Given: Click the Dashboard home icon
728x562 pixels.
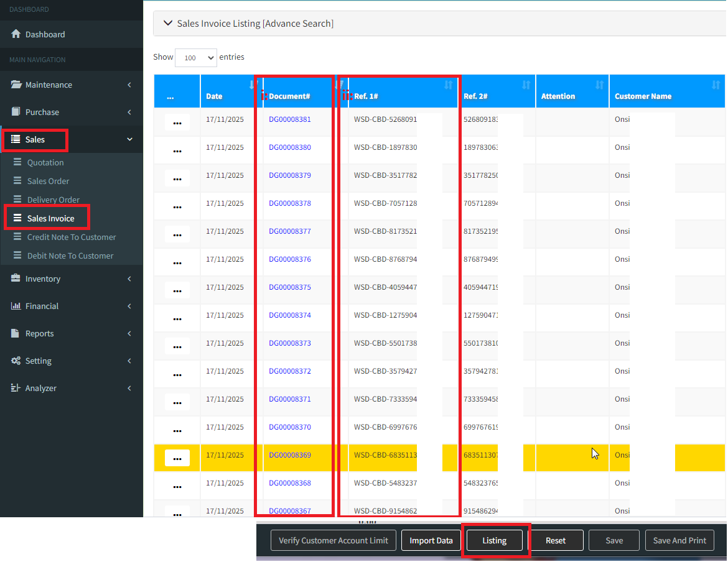Looking at the screenshot, I should [16, 34].
